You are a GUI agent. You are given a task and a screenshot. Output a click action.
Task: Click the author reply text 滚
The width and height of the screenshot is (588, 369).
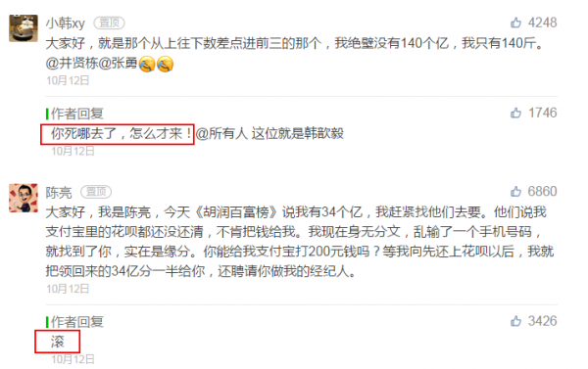58,342
